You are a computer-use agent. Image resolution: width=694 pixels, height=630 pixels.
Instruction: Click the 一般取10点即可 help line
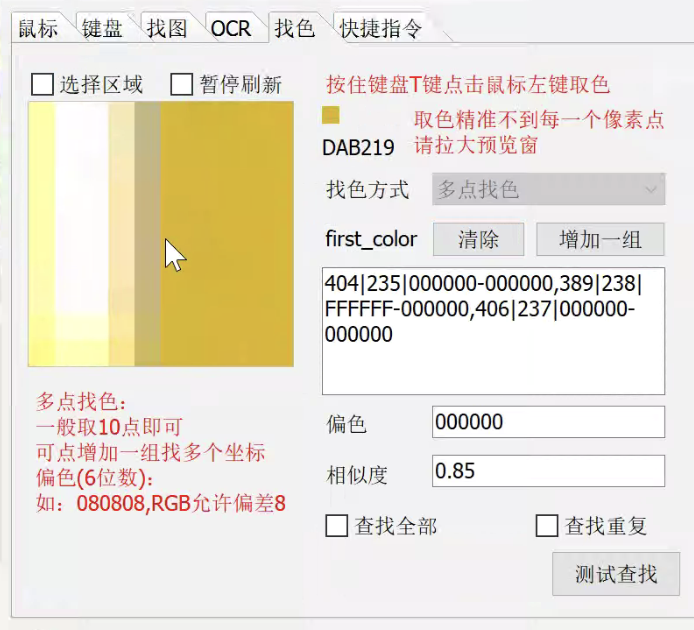109,427
